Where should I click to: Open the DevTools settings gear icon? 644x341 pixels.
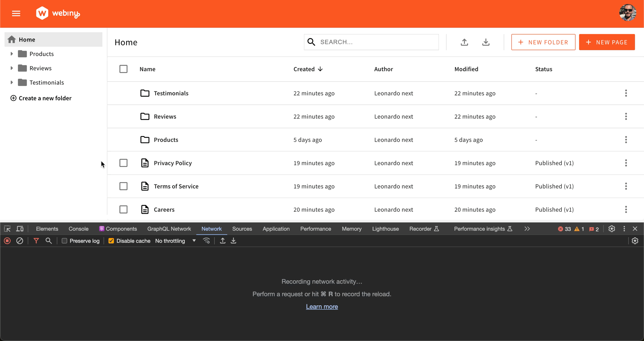pyautogui.click(x=611, y=229)
